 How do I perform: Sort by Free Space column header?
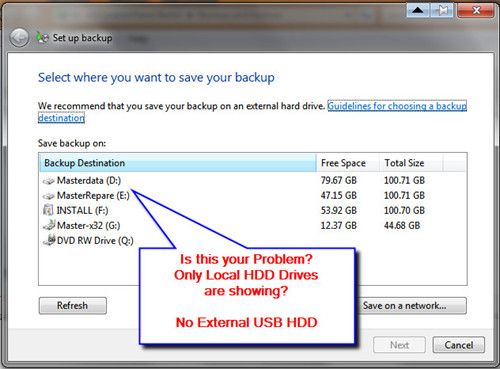(348, 163)
